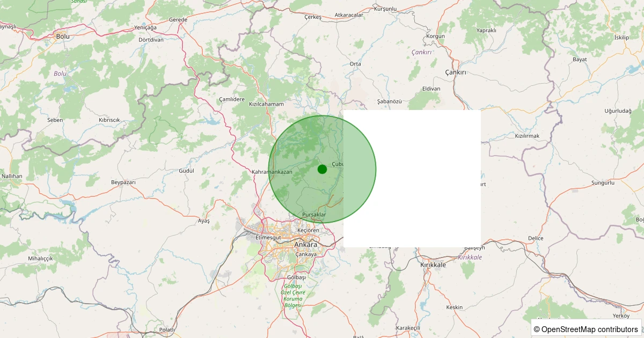Click the Güdül town label
Screen dimensions: 644x338
[186, 171]
